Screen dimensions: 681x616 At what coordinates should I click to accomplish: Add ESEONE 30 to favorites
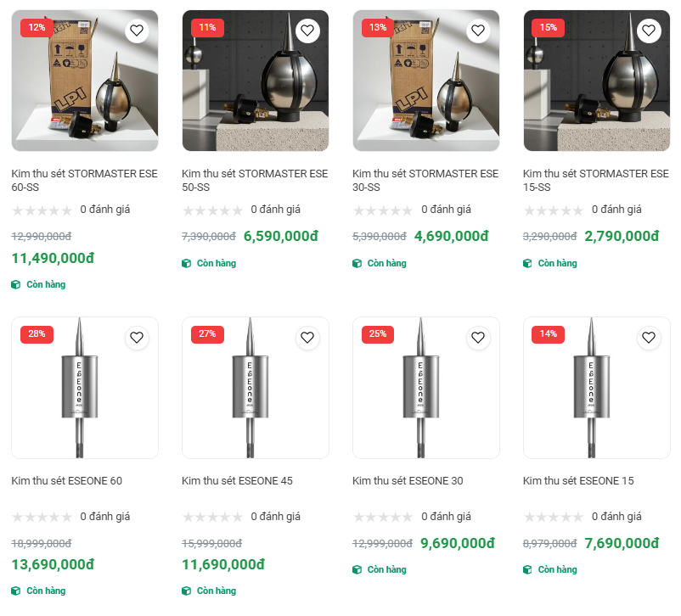point(478,338)
